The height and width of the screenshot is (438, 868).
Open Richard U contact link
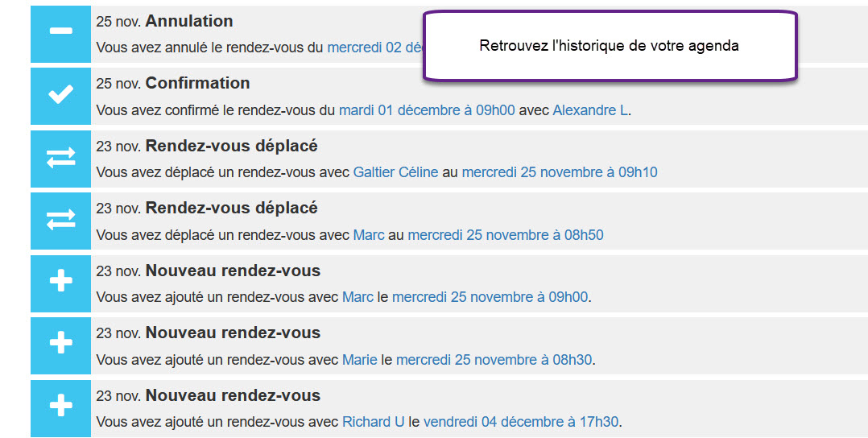point(373,422)
